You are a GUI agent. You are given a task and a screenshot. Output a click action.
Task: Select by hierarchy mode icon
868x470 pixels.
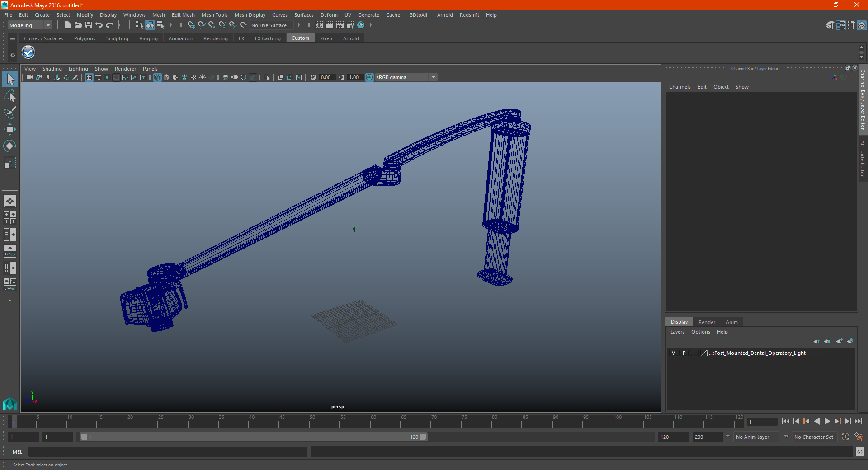(x=139, y=25)
